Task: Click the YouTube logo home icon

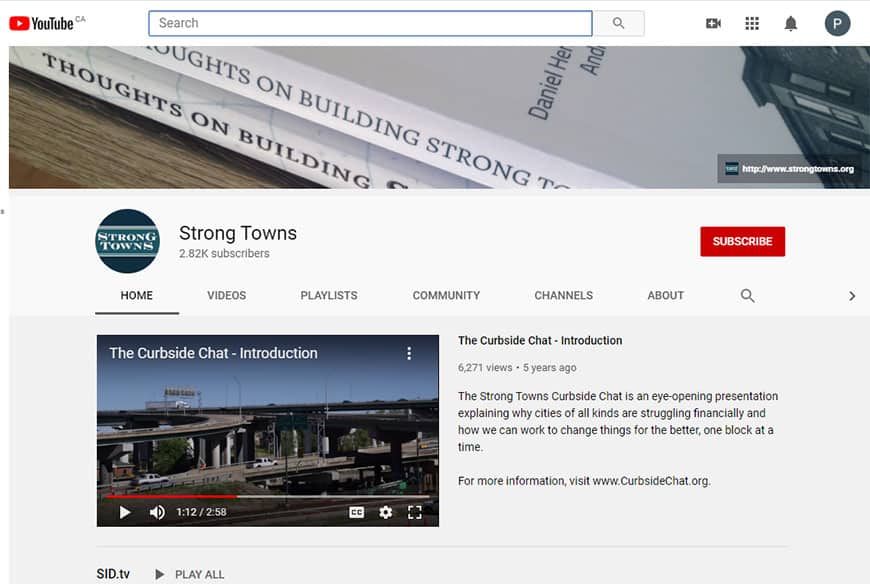Action: 42,23
